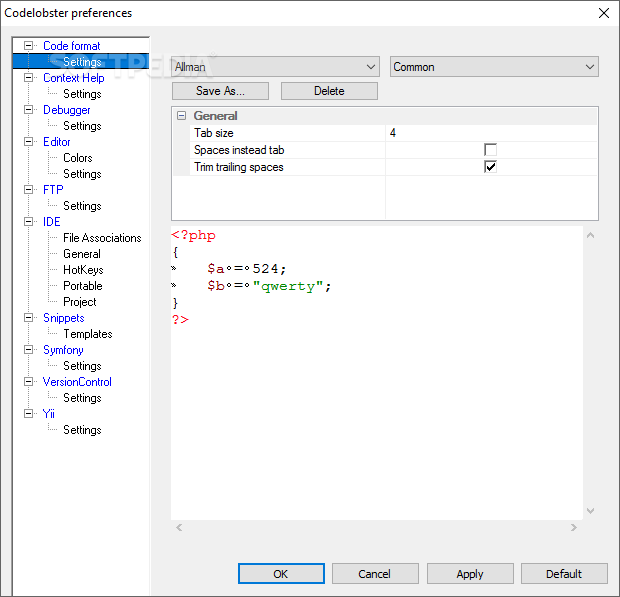Viewport: 620px width, 597px height.
Task: Open Settings under Context Help
Action: pyautogui.click(x=82, y=94)
